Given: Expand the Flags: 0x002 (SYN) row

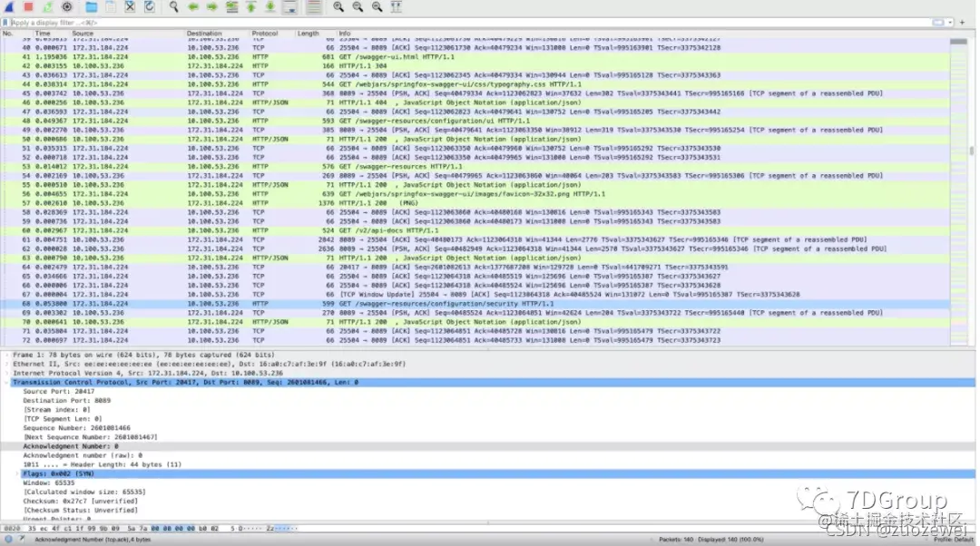Looking at the screenshot, I should (x=17, y=473).
